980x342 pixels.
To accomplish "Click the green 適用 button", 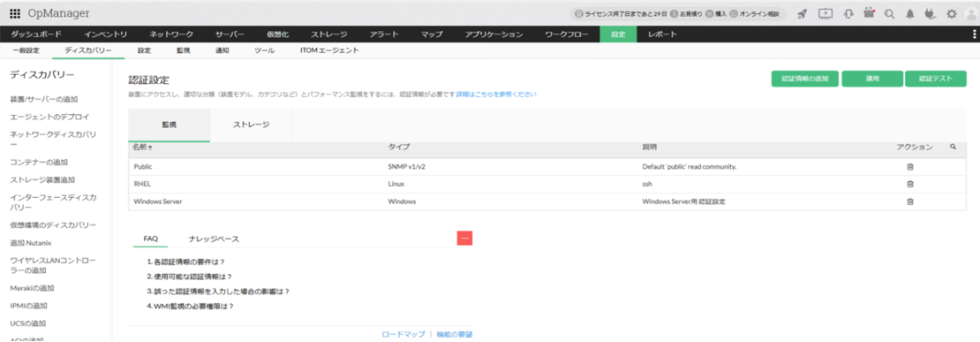I will click(x=872, y=79).
